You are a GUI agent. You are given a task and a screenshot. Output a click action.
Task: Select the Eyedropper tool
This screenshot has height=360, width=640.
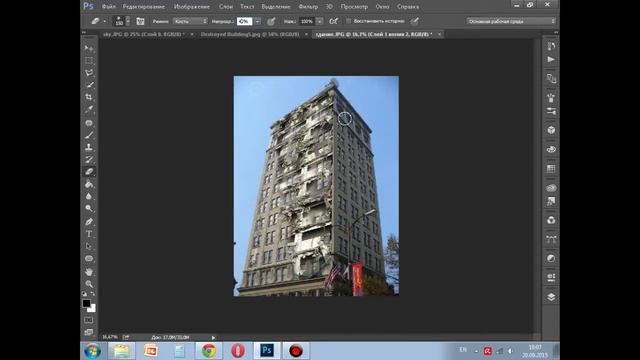[89, 109]
